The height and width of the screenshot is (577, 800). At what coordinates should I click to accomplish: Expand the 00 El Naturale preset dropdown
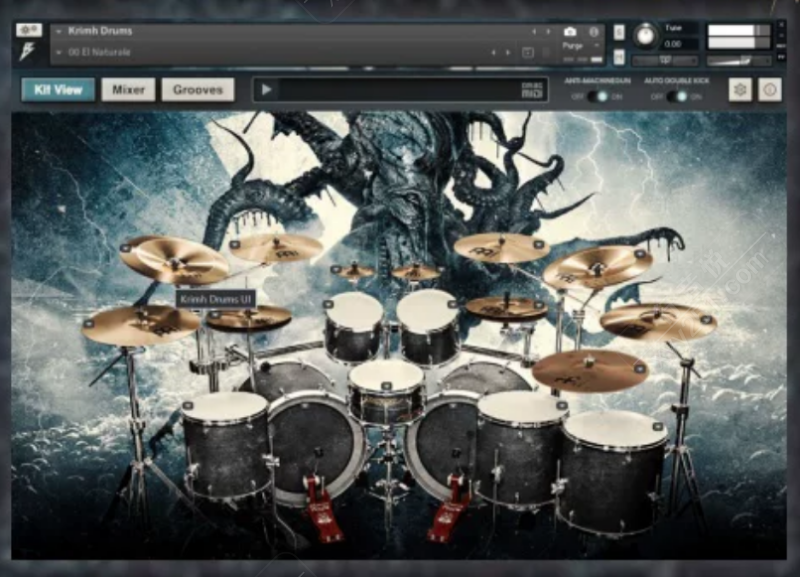59,53
